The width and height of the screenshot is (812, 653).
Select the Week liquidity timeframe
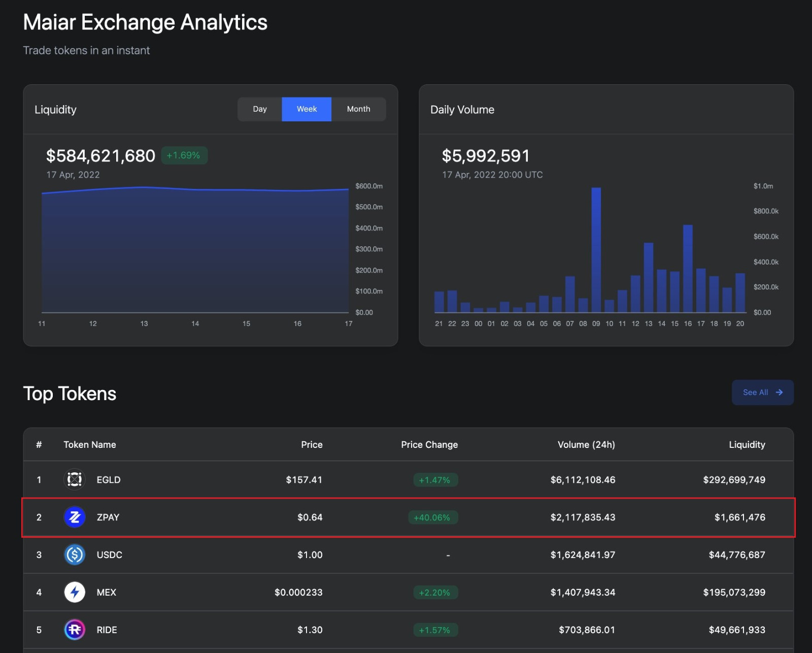click(307, 109)
